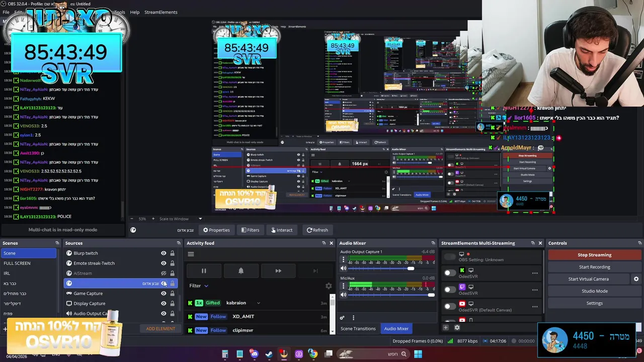Screen dimensions: 644x362
Task: Undock the Sources panel
Action: coord(179,243)
